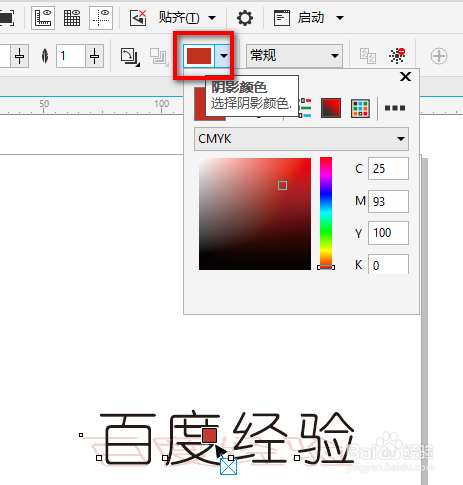Click the red shadow color swatch

(x=199, y=56)
